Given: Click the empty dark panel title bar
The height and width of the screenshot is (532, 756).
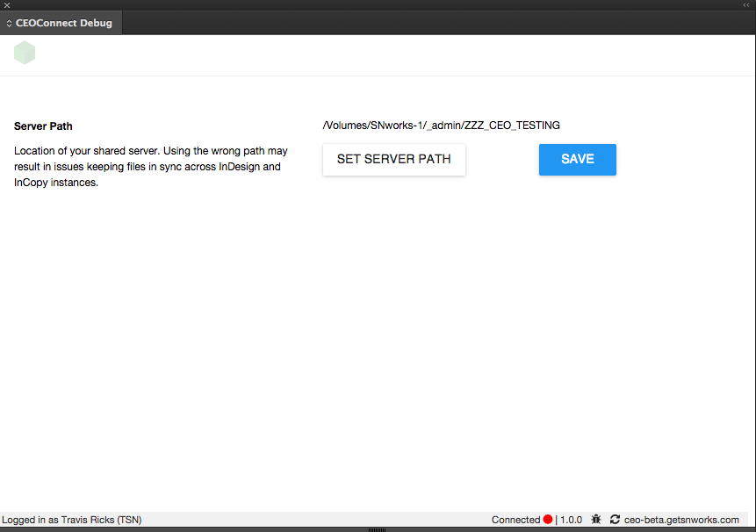Looking at the screenshot, I should pyautogui.click(x=439, y=23).
